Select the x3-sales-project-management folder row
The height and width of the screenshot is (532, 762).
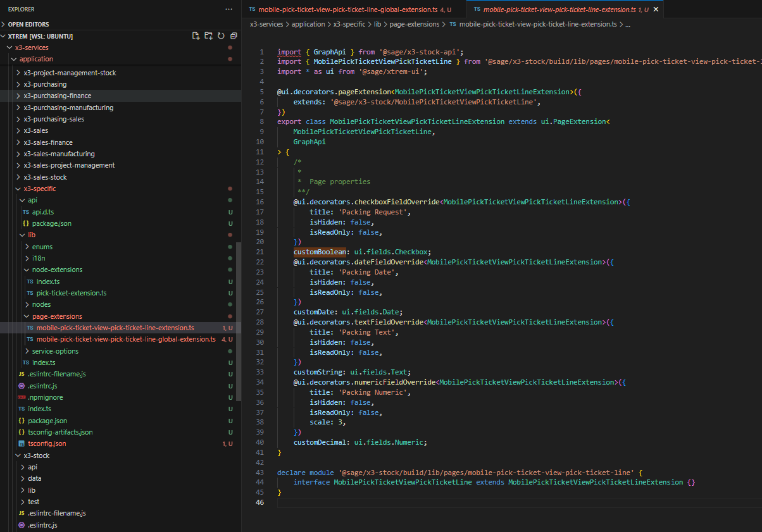point(120,165)
